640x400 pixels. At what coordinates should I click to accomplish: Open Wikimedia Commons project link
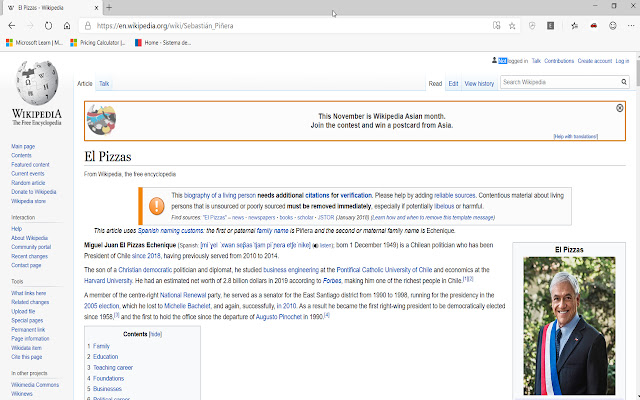35,385
